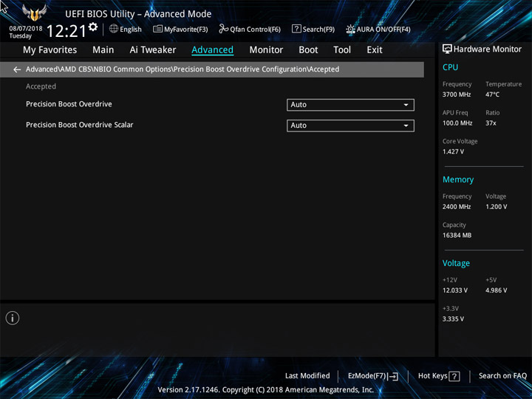The image size is (532, 399).
Task: Click the +5V 4.986 V reading
Action: pos(496,290)
